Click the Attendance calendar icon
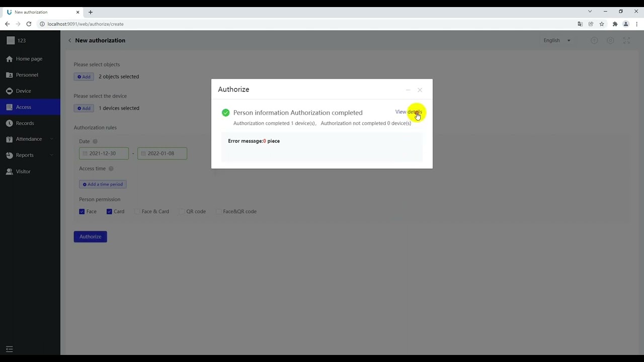Viewport: 644px width, 362px height. click(9, 139)
